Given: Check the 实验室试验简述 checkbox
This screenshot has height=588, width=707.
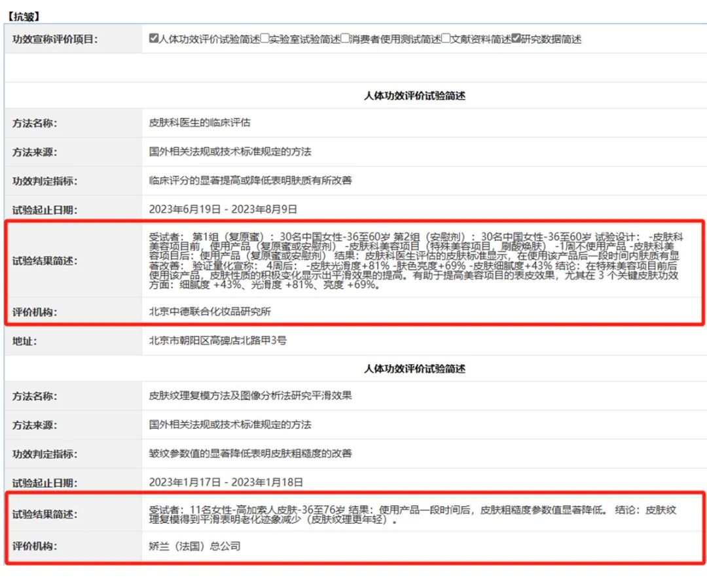Looking at the screenshot, I should [x=264, y=39].
